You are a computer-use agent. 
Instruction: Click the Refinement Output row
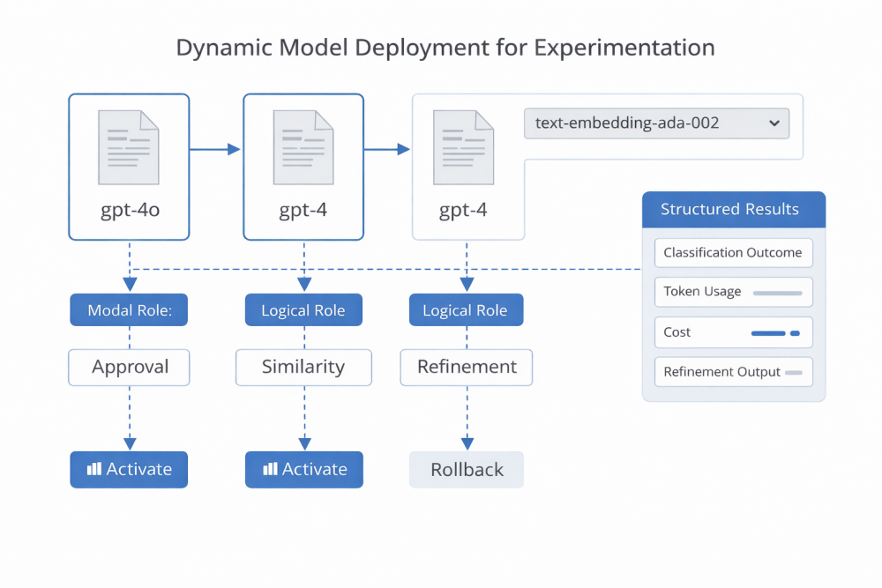[734, 371]
